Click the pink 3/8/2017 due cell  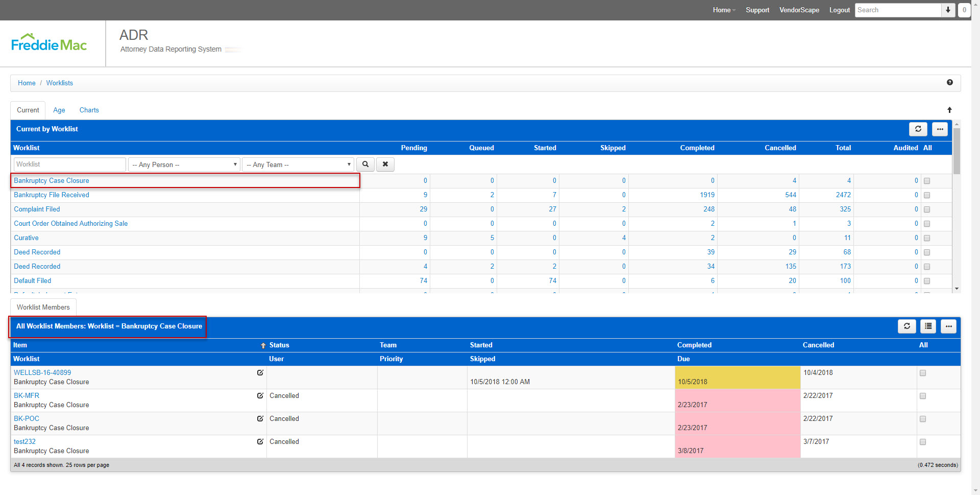[738, 446]
